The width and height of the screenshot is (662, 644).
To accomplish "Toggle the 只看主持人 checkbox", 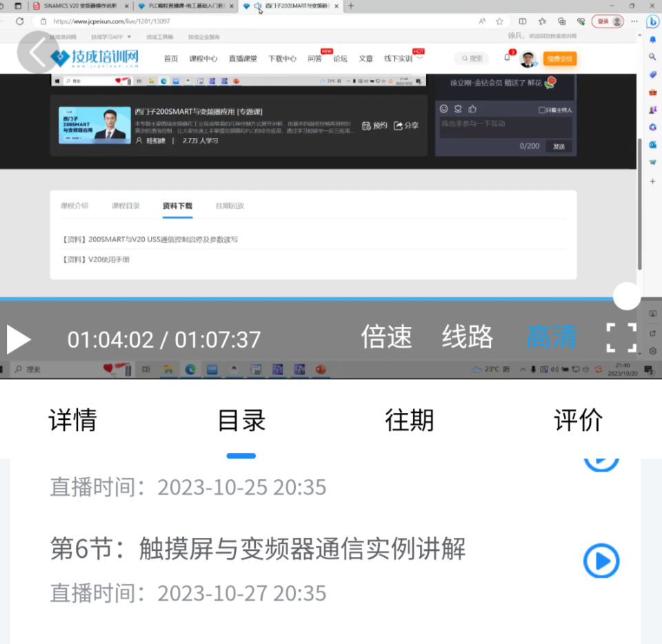I will tap(542, 110).
